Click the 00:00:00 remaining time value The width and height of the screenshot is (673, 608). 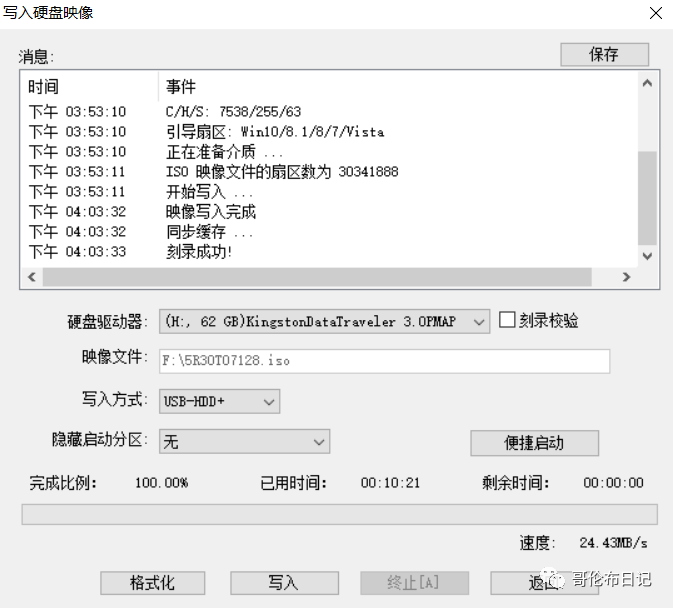613,483
